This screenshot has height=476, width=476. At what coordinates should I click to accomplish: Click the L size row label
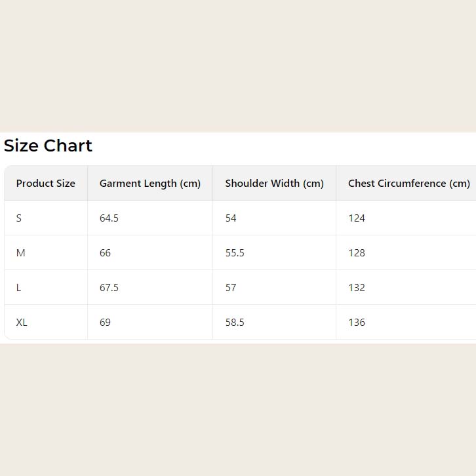[19, 288]
